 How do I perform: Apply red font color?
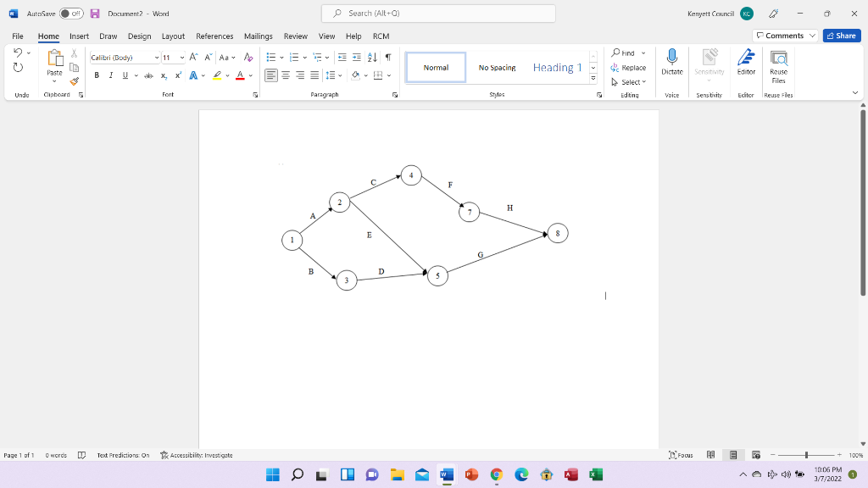240,75
